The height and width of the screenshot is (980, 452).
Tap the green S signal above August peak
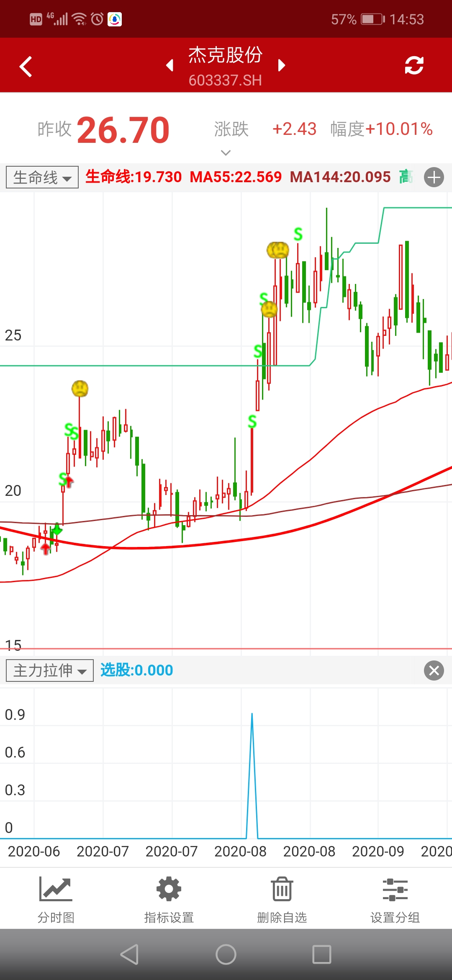[x=298, y=234]
